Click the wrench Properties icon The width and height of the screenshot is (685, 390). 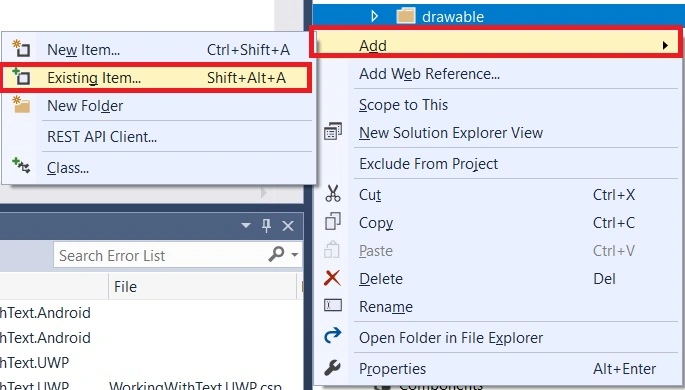click(332, 368)
